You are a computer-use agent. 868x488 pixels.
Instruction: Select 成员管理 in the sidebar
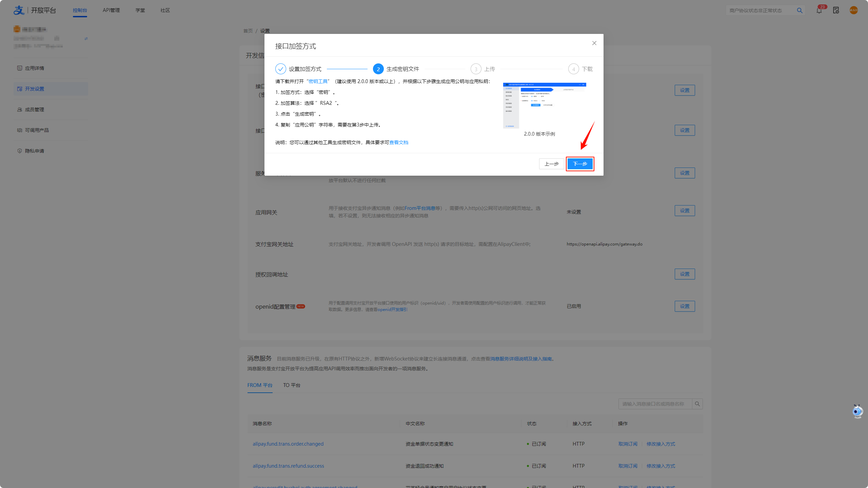35,110
